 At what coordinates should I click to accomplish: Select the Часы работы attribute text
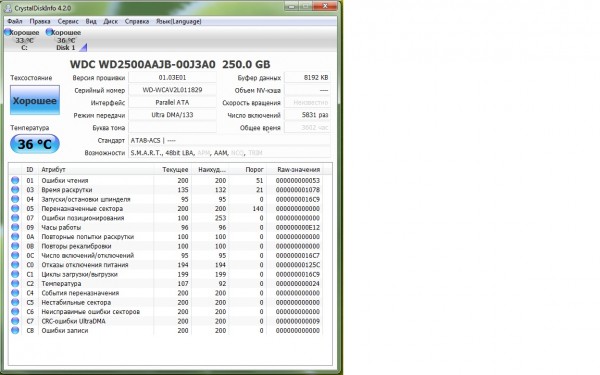61,227
